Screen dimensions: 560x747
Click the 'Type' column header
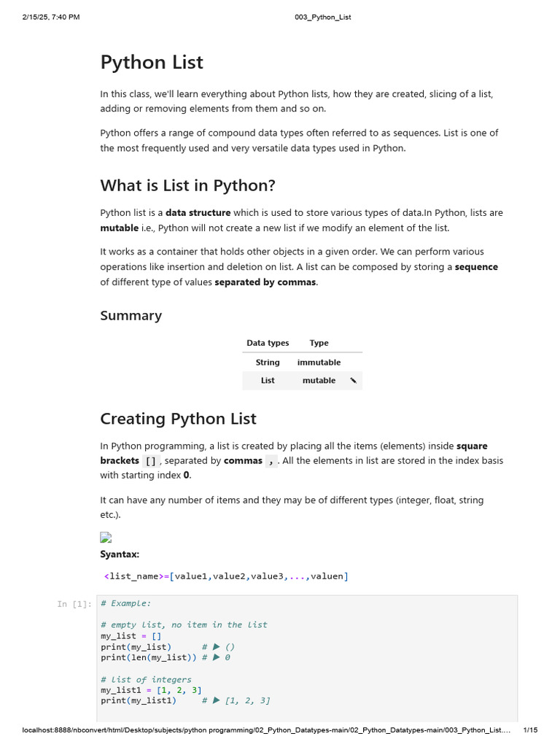[x=319, y=343]
